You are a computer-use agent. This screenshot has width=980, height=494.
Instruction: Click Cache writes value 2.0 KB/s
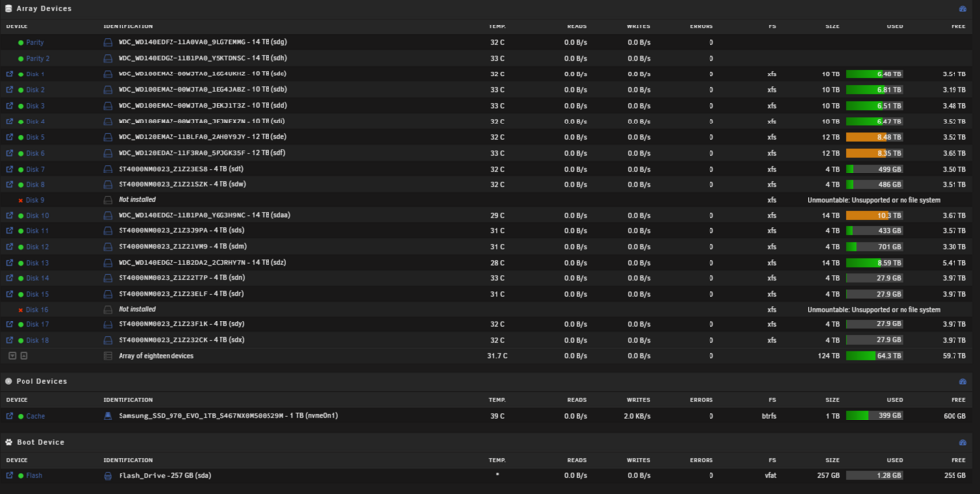637,416
